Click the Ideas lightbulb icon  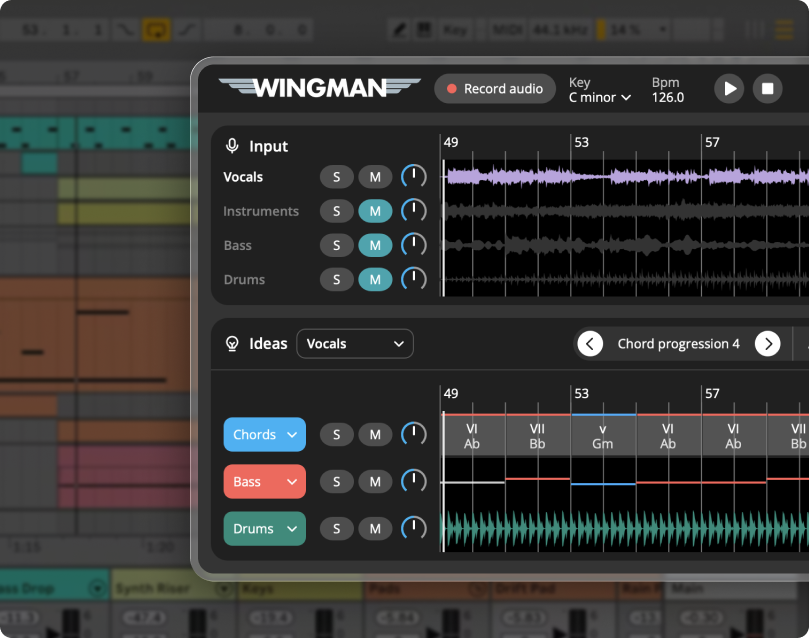pos(232,343)
